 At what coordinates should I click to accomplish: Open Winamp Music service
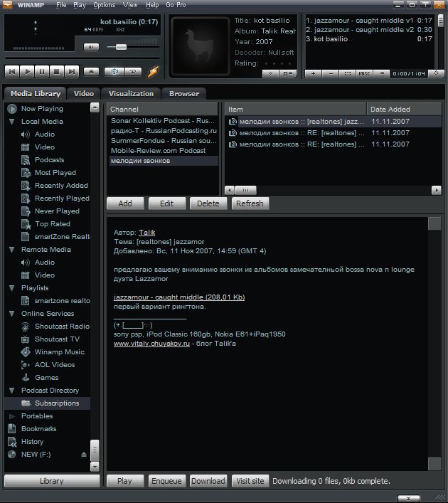pos(59,352)
